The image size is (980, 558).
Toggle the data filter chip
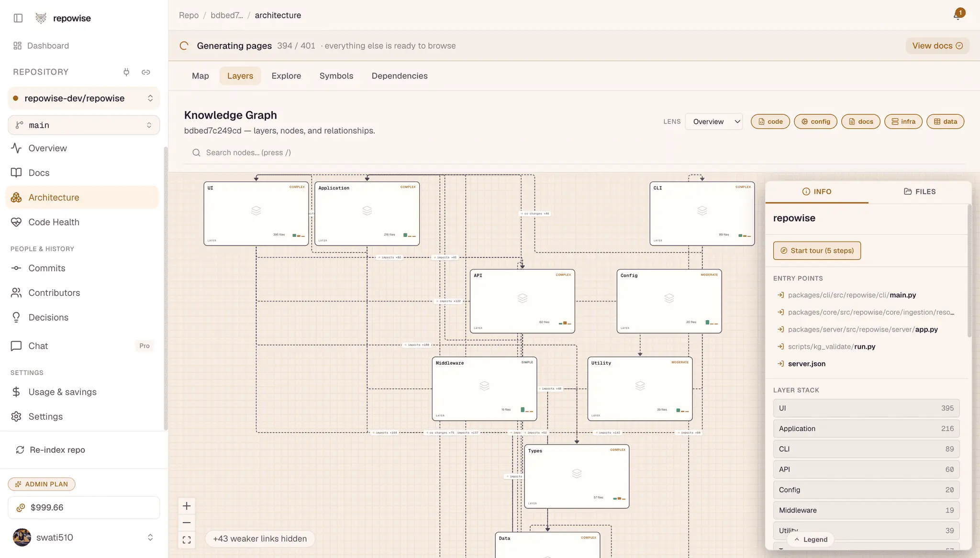point(945,122)
